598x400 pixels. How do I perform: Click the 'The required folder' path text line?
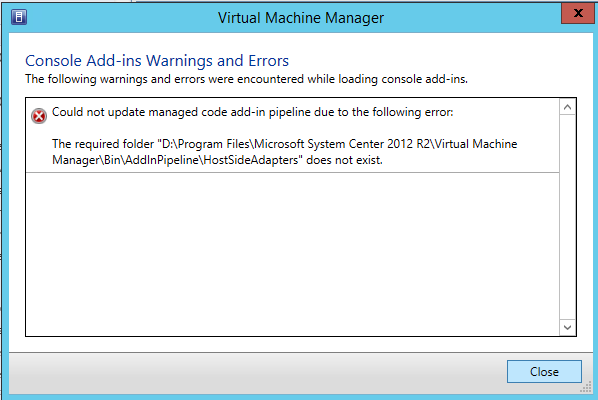(x=285, y=144)
